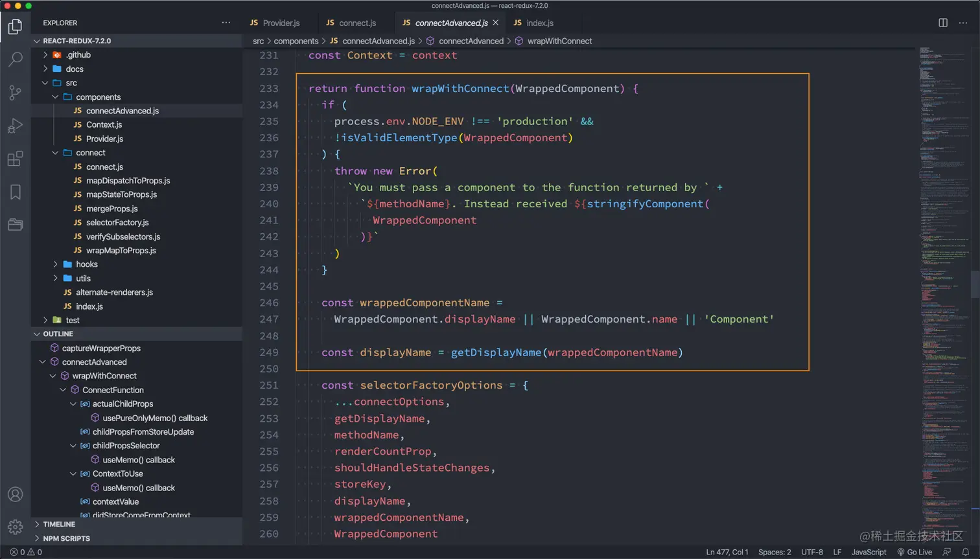Open the Extensions view
Viewport: 980px width, 559px height.
click(x=15, y=159)
